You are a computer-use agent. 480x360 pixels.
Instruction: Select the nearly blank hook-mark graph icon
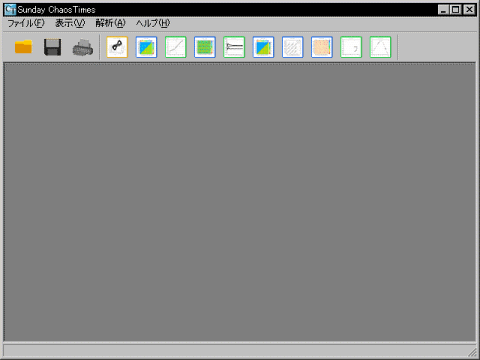click(x=351, y=47)
